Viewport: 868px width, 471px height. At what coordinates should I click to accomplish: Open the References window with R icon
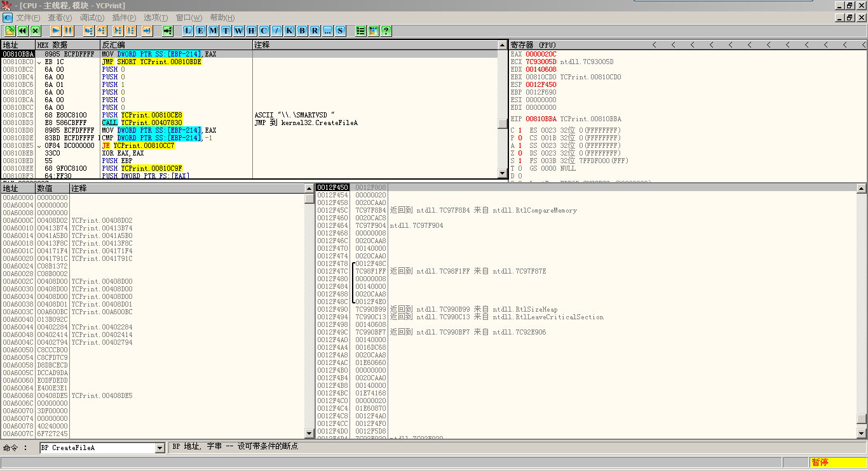click(x=315, y=30)
